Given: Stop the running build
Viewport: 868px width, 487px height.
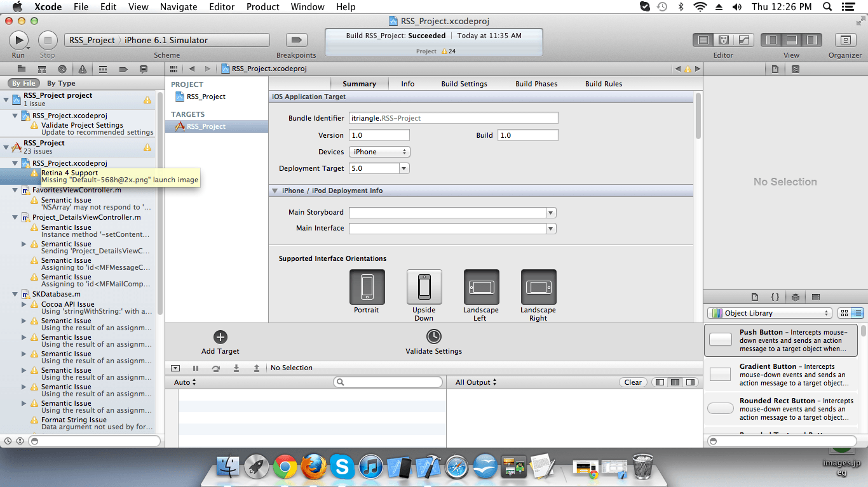Looking at the screenshot, I should [48, 40].
